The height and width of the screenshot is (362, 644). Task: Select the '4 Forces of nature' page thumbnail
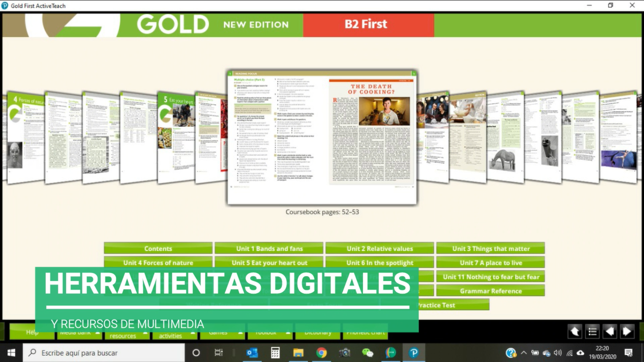click(x=26, y=137)
